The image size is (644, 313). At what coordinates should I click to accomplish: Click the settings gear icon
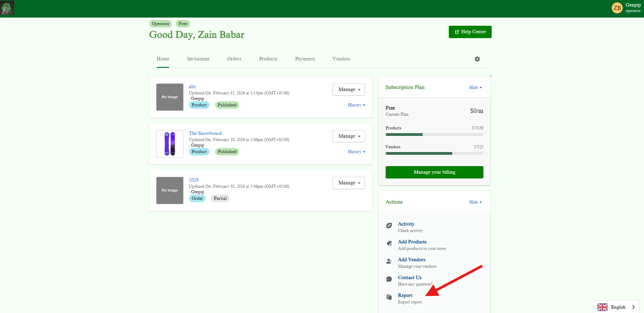(x=477, y=59)
